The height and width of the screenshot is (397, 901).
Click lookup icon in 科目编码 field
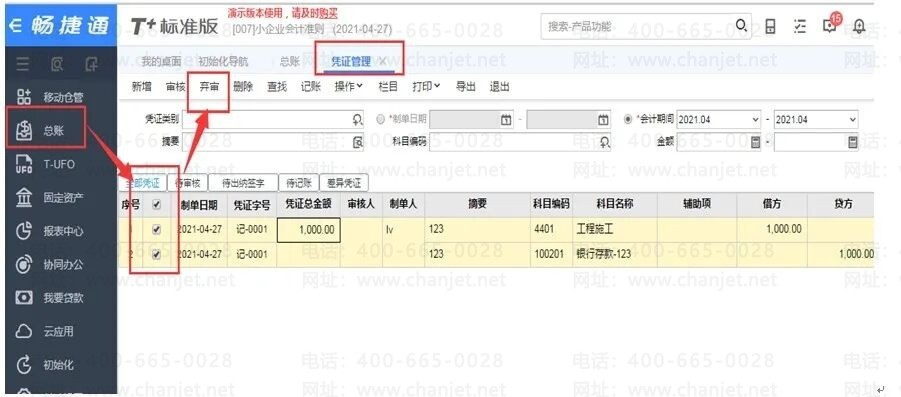(604, 141)
